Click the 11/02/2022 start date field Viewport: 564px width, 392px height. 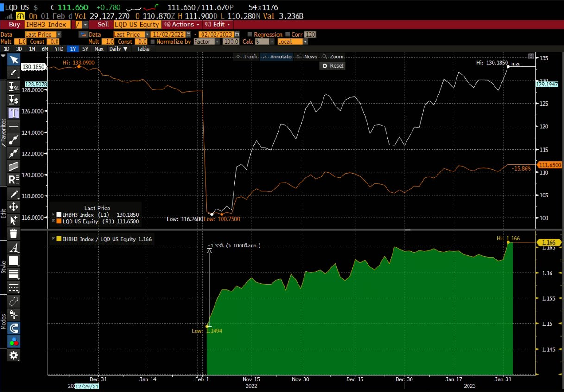point(168,34)
